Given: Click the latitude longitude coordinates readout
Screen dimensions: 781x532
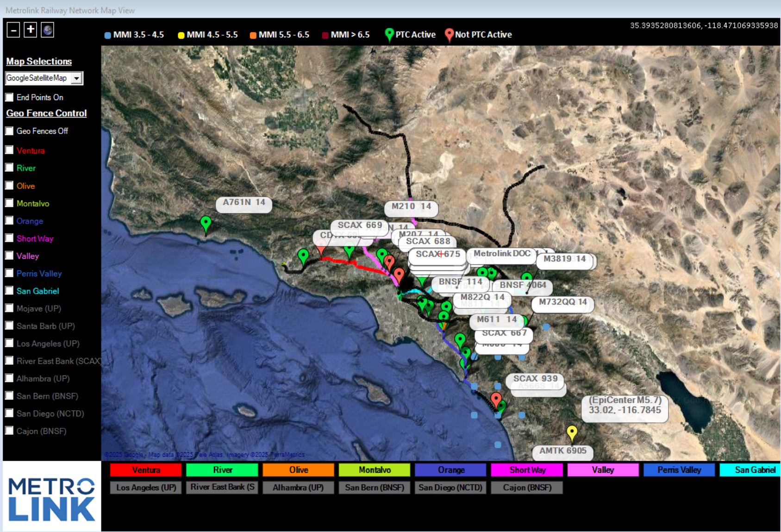Looking at the screenshot, I should [704, 25].
